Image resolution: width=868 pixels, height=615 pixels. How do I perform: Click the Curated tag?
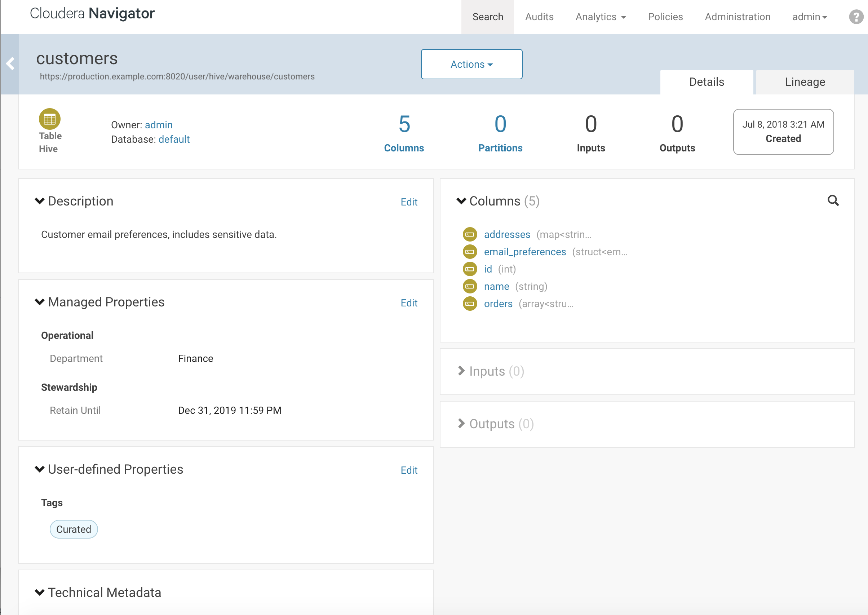[74, 530]
